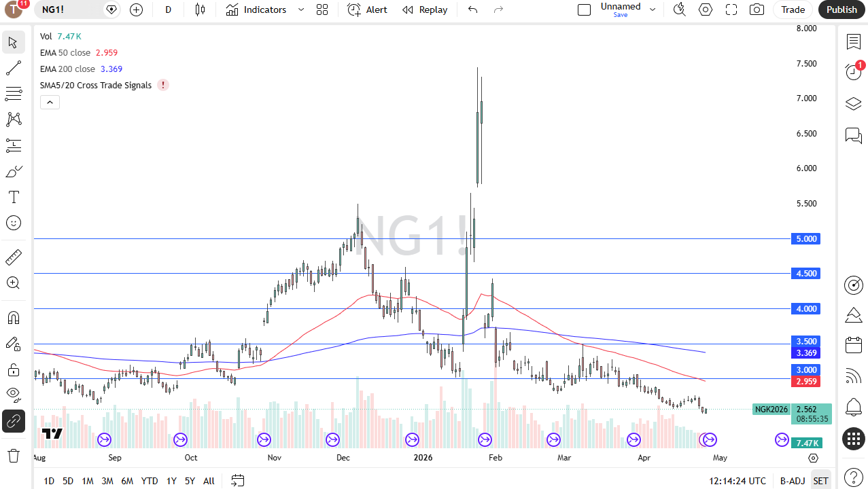
Task: Open the Fibonacci retracement tools
Action: [x=13, y=94]
